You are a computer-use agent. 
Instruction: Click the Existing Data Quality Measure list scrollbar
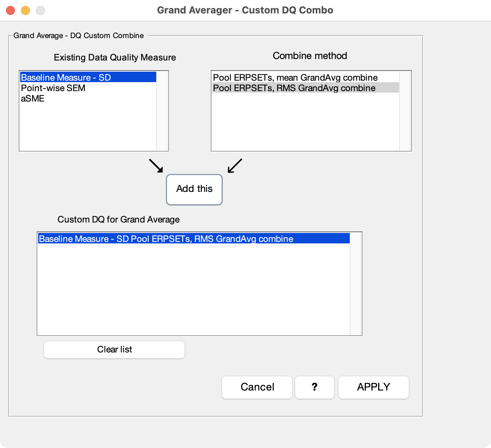point(162,111)
